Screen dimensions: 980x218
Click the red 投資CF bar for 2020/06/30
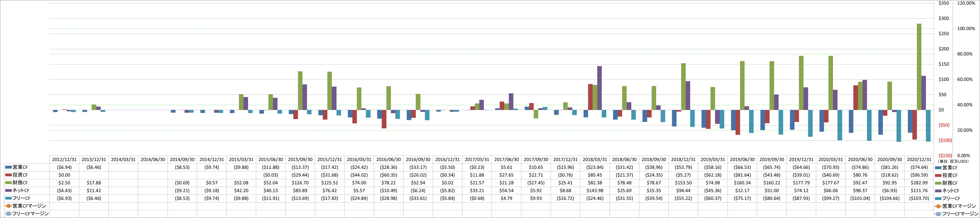pyautogui.click(x=856, y=98)
